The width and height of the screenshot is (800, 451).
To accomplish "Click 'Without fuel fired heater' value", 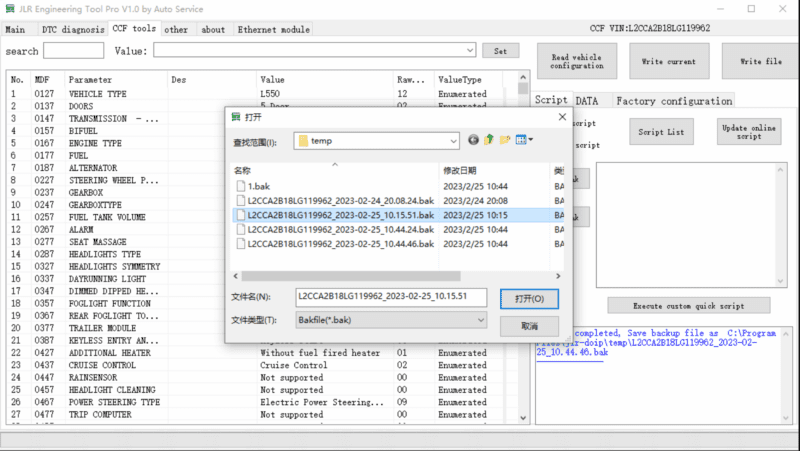I will tap(320, 353).
